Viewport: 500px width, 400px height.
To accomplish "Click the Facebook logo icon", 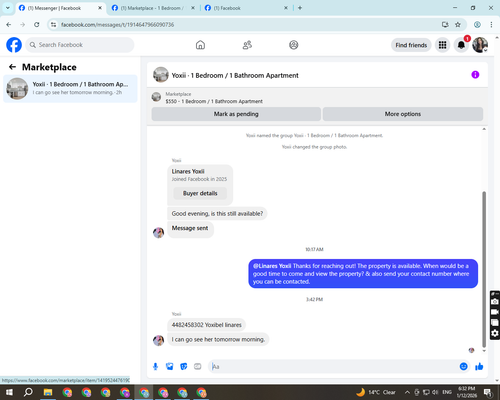I will [x=14, y=45].
